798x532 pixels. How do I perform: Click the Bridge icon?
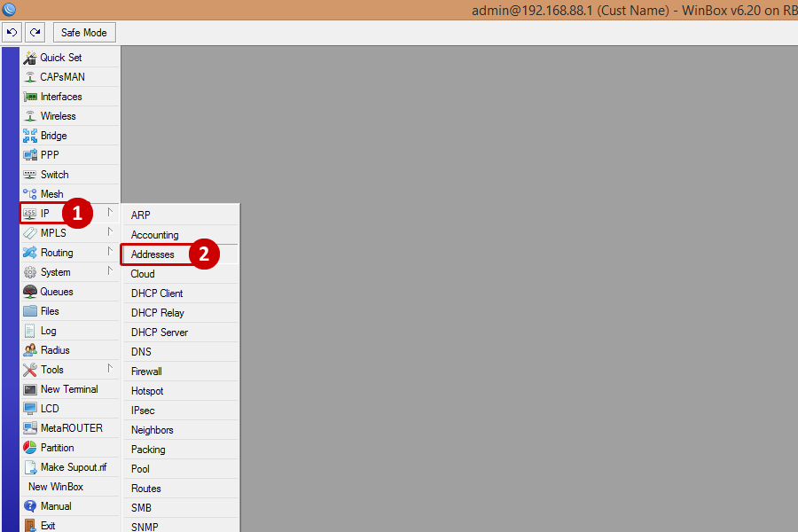[30, 136]
